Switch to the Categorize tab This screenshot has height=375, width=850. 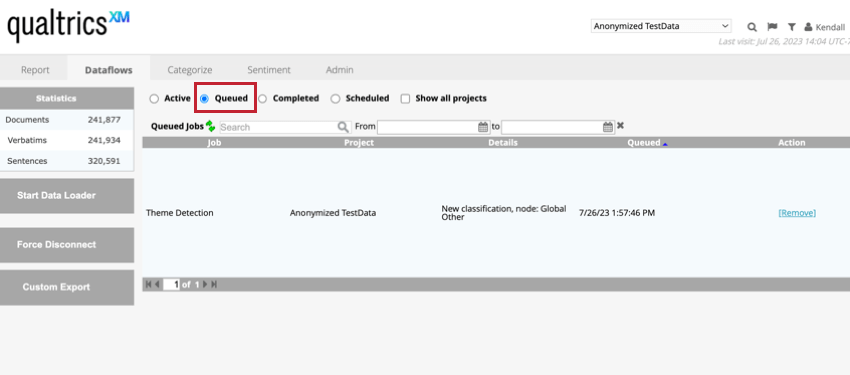pyautogui.click(x=190, y=70)
